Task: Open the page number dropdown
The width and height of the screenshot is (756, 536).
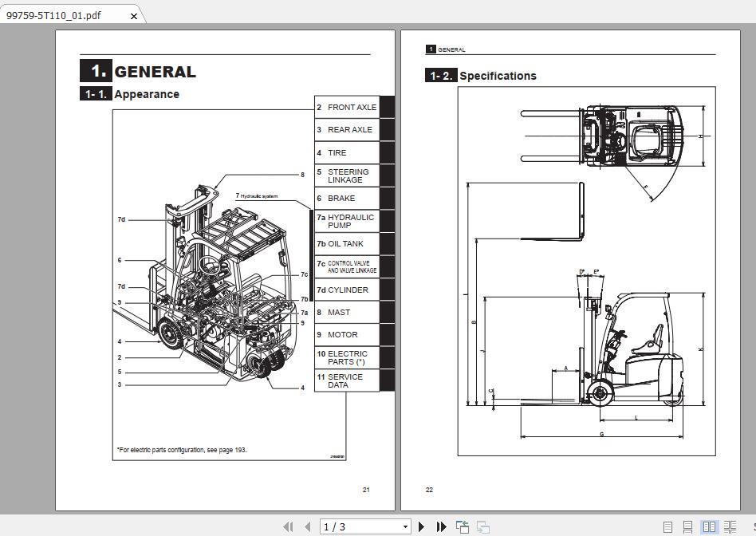Action: (405, 526)
